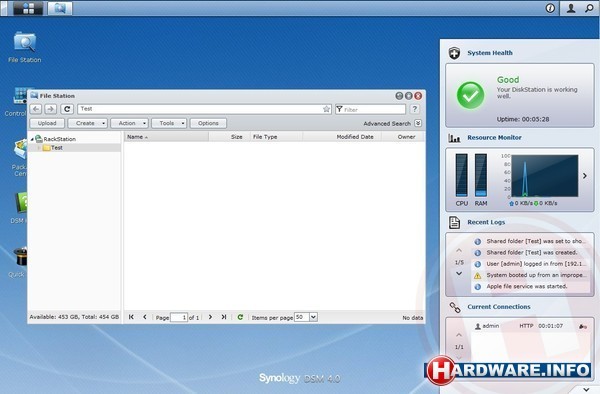Open the Create dropdown menu

coord(88,123)
